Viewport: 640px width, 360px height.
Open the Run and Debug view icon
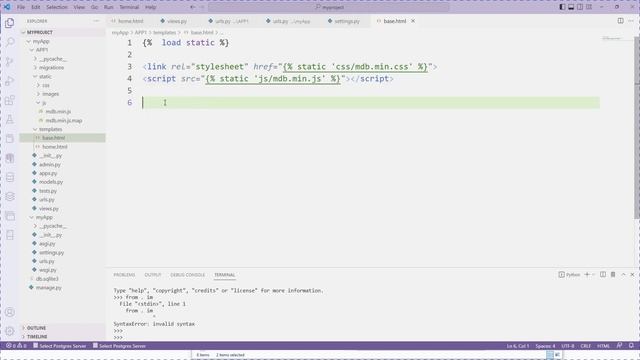pos(10,81)
